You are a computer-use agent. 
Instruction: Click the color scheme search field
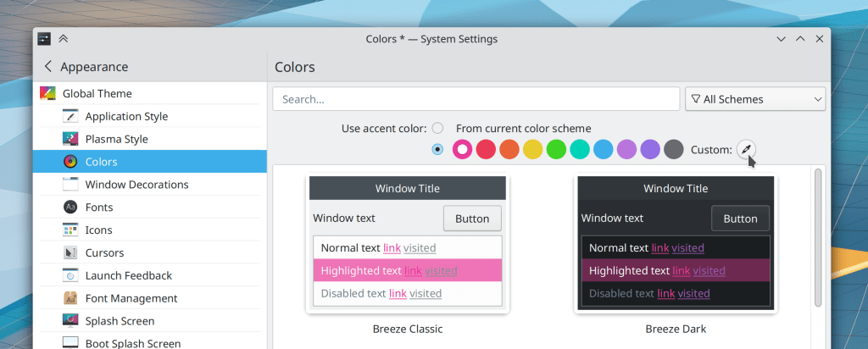coord(476,99)
